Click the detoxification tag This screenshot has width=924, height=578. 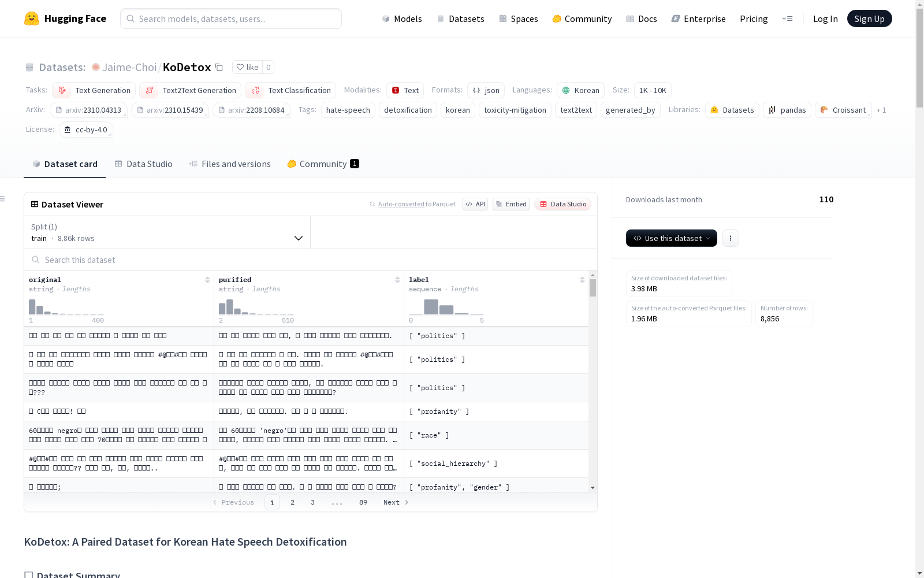point(408,110)
